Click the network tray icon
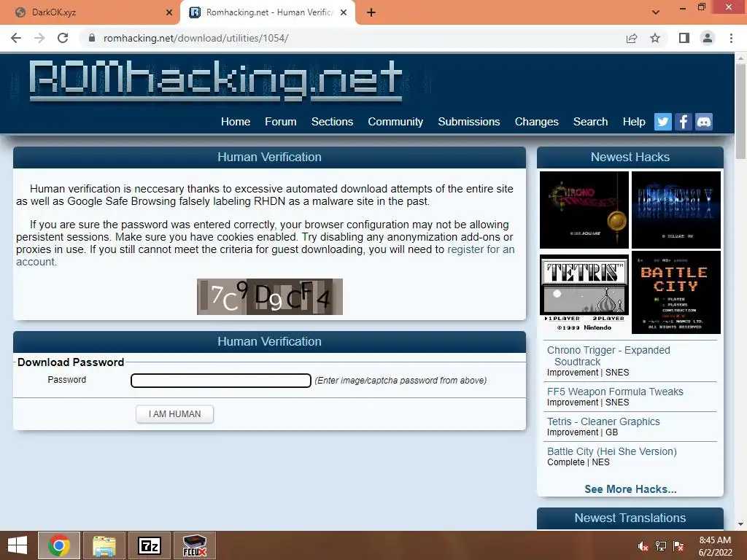747x560 pixels. click(x=661, y=546)
